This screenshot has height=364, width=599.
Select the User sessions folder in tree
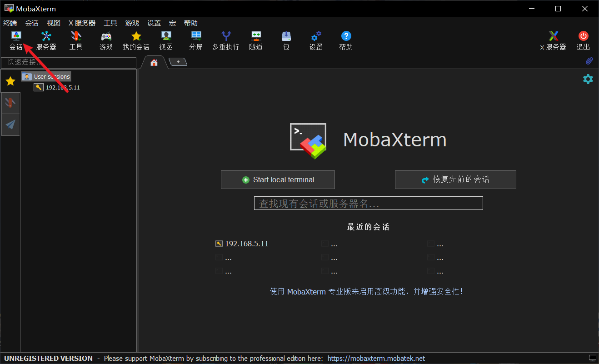pos(46,77)
